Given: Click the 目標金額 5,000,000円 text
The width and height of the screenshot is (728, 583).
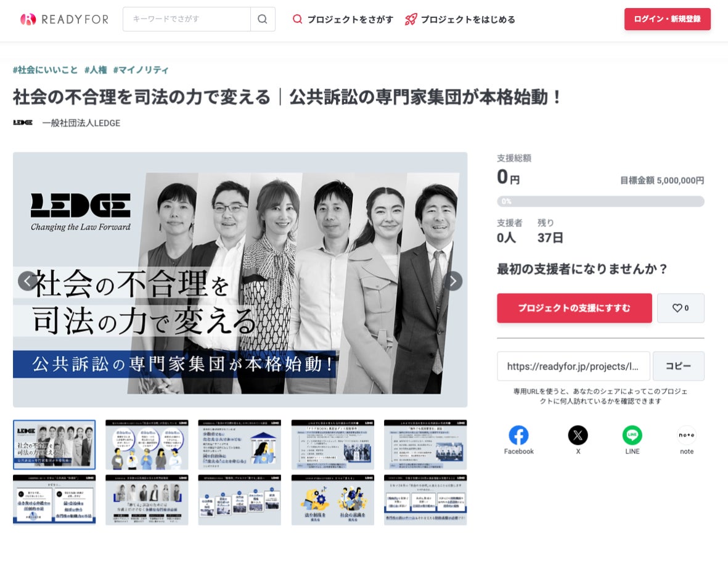Looking at the screenshot, I should (662, 180).
